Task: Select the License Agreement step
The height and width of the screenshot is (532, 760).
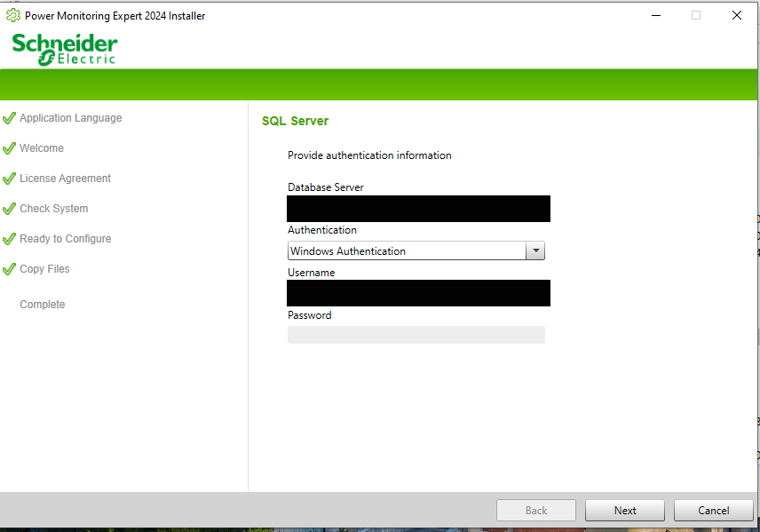Action: pos(66,179)
